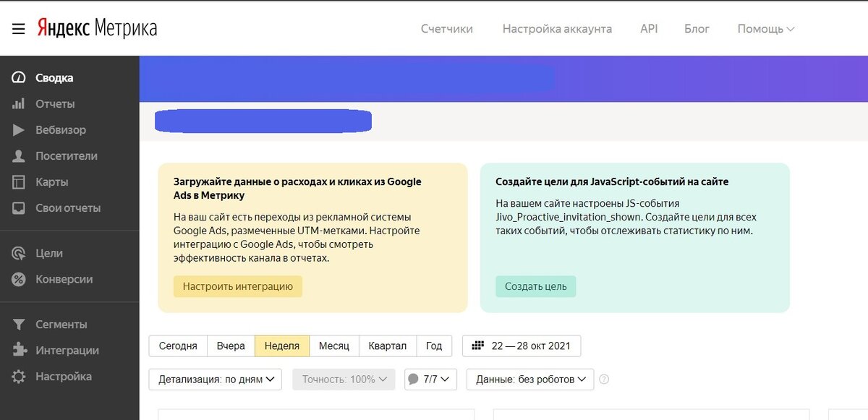Viewport: 868px width, 420px height.
Task: Select the Неделя period
Action: pos(282,346)
